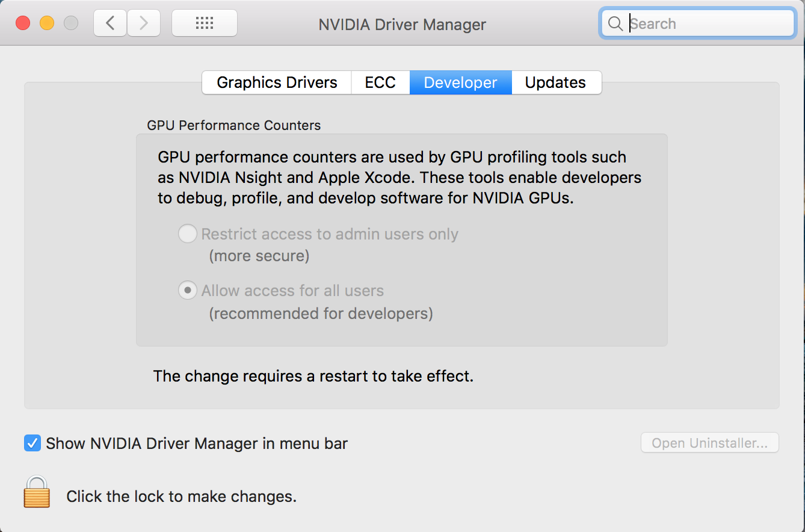The height and width of the screenshot is (532, 805).
Task: Click 'The change requires a restart' notice
Action: (x=313, y=376)
